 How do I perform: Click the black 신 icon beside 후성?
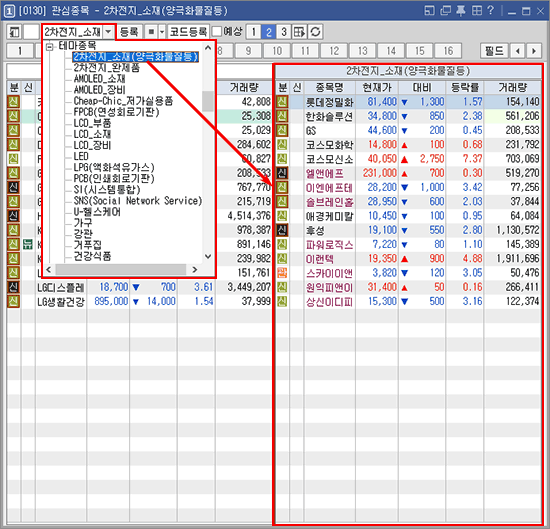tap(282, 230)
